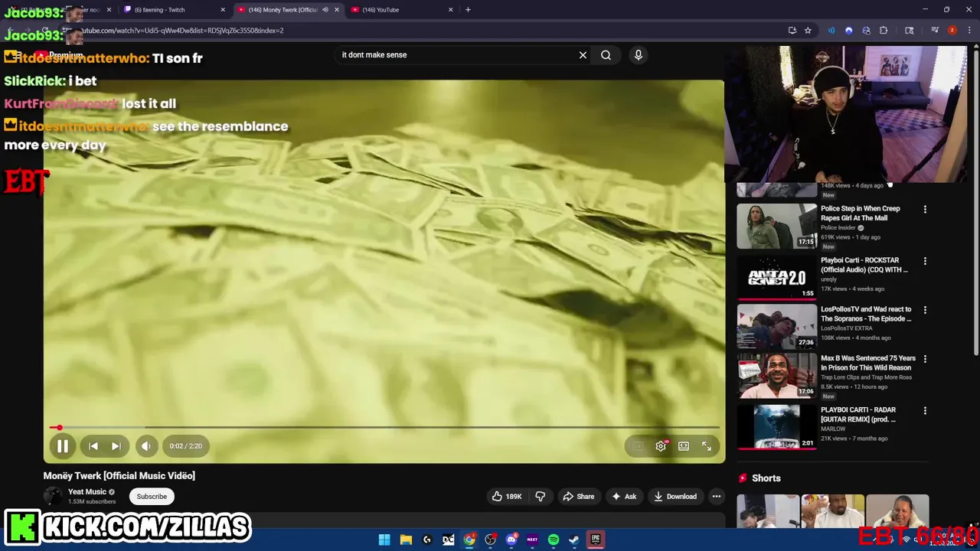Screen dimensions: 980x551
Task: Play PLAYBOI CARTI - RADAR guitar remix
Action: [858, 415]
